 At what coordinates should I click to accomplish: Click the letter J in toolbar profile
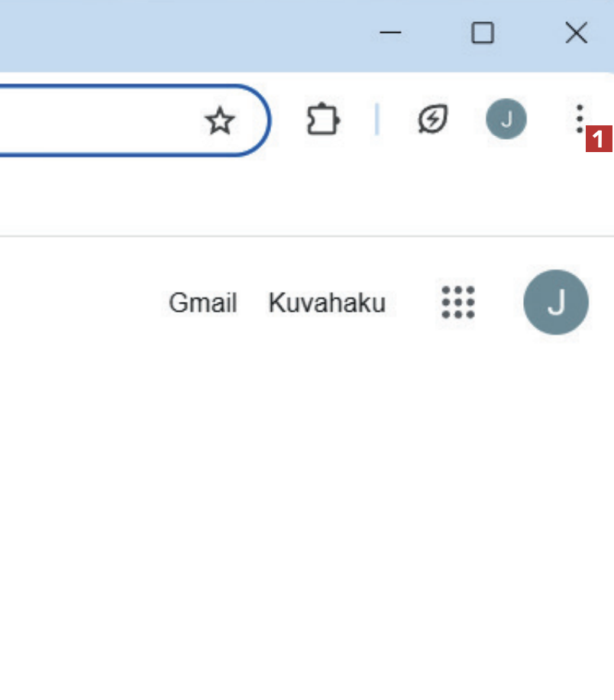[506, 120]
